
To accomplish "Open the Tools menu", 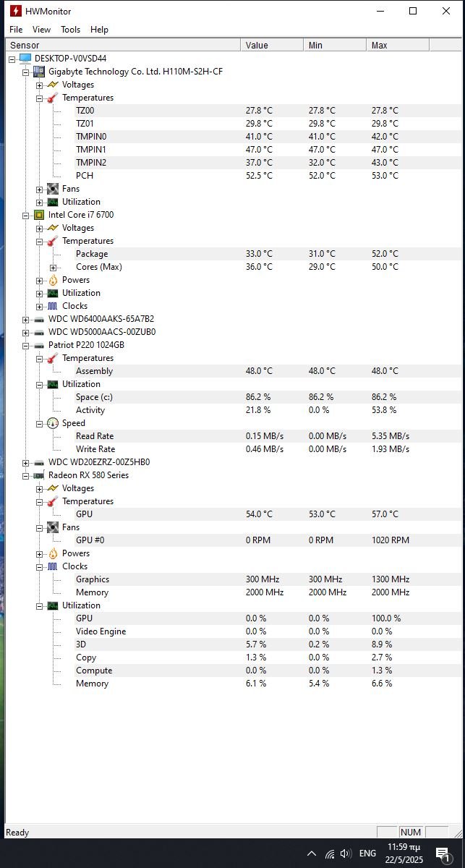I will [71, 30].
